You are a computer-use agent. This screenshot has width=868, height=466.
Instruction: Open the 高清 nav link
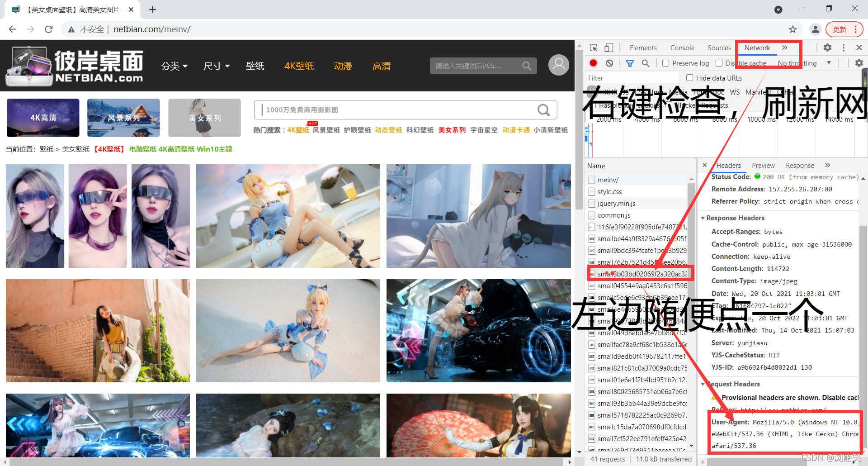381,66
